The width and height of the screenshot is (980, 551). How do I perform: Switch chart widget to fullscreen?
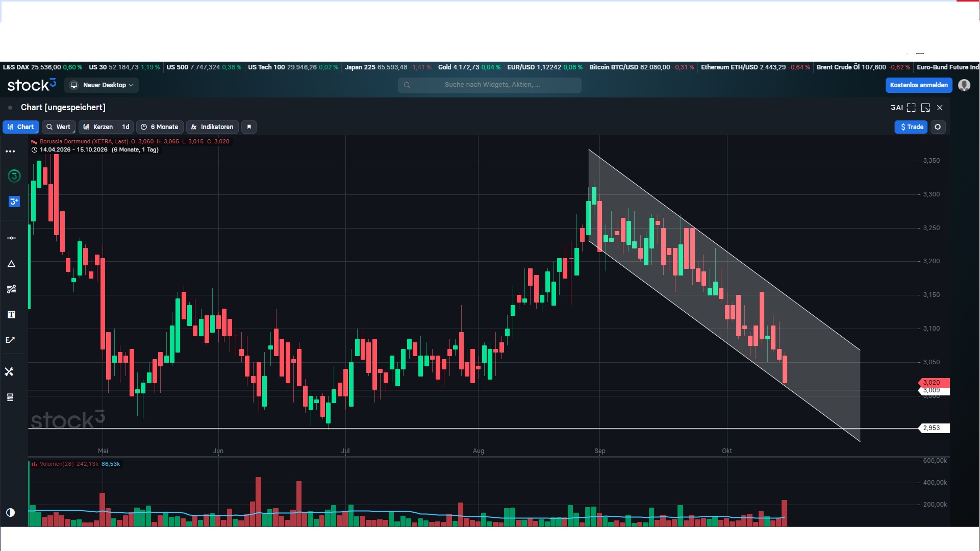[x=911, y=108]
